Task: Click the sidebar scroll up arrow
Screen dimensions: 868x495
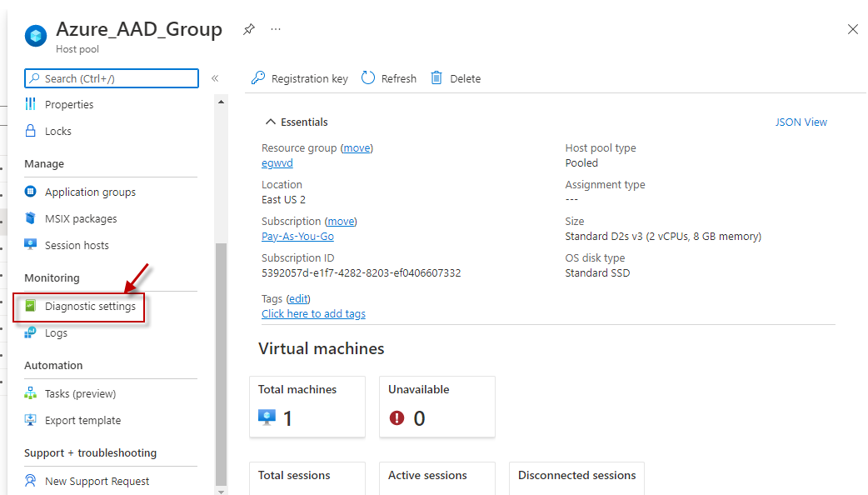Action: 221,102
